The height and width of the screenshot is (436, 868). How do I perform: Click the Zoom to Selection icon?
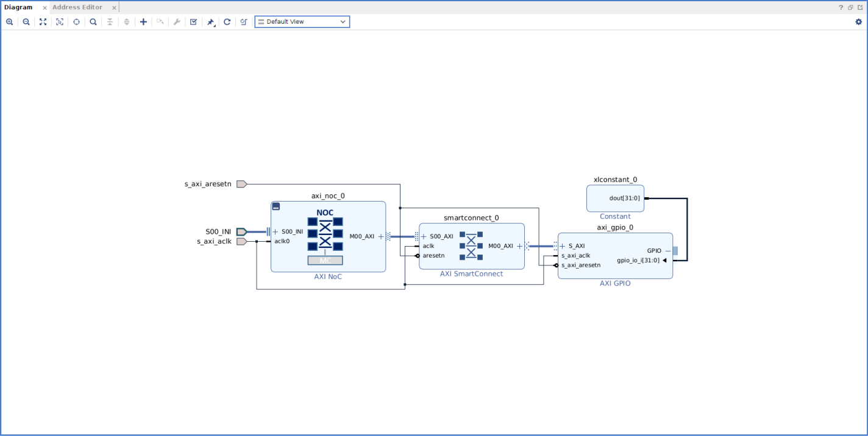(60, 22)
